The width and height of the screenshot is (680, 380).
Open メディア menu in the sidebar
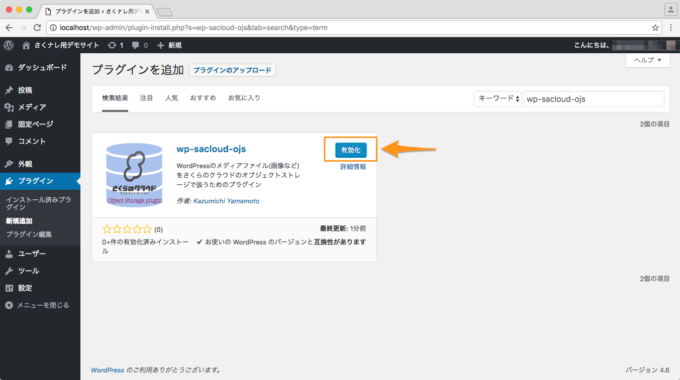[x=40, y=107]
